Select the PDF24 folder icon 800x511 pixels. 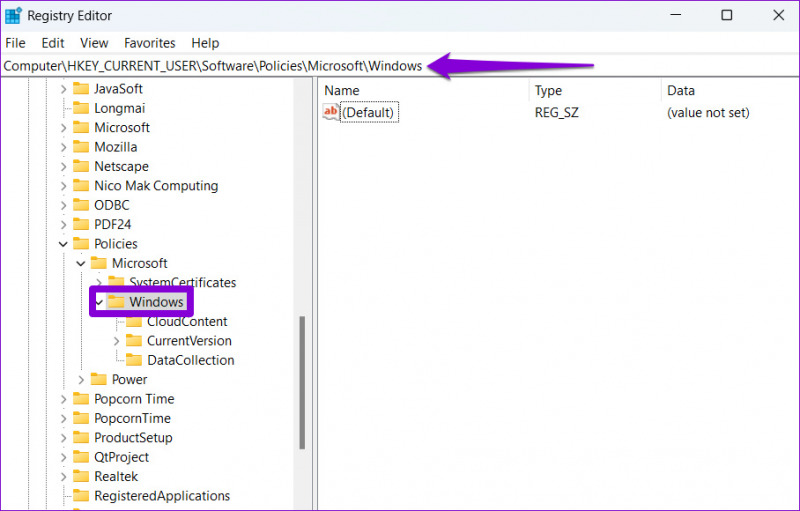point(81,224)
